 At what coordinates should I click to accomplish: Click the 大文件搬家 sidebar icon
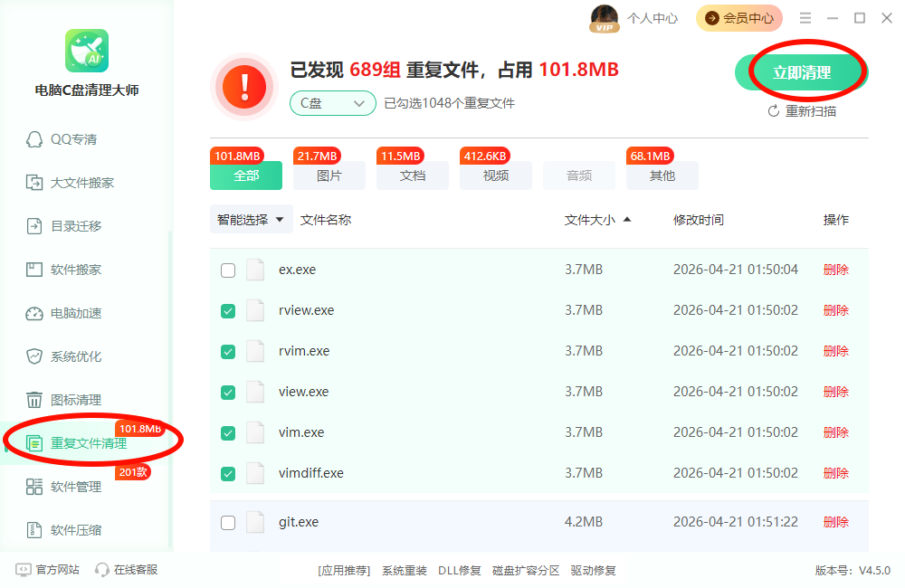tap(34, 183)
